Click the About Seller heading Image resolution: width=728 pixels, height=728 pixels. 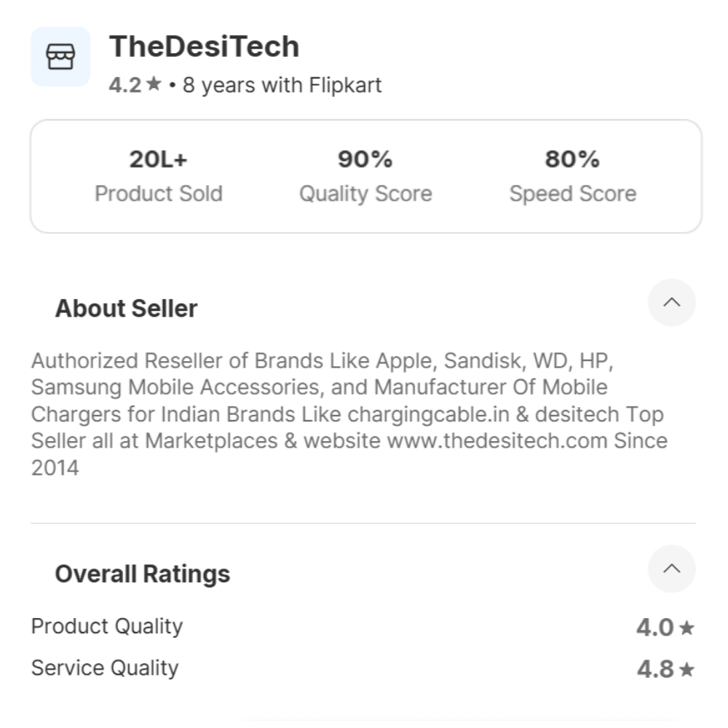tap(126, 309)
